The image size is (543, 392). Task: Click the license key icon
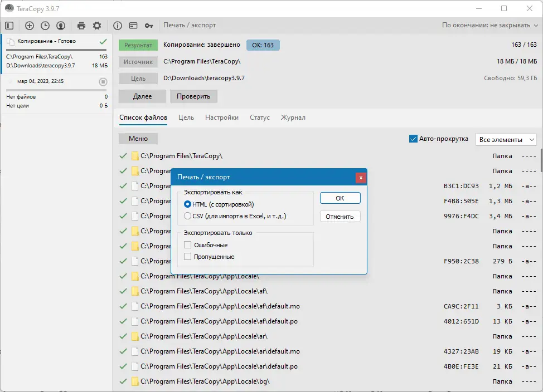[149, 25]
